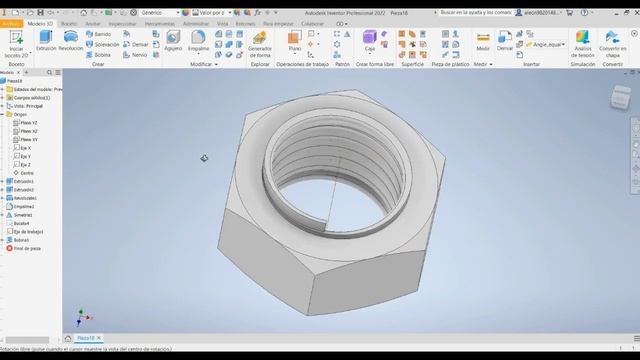640x360 pixels.
Task: Select Simetría1 in the model tree
Action: (19, 215)
